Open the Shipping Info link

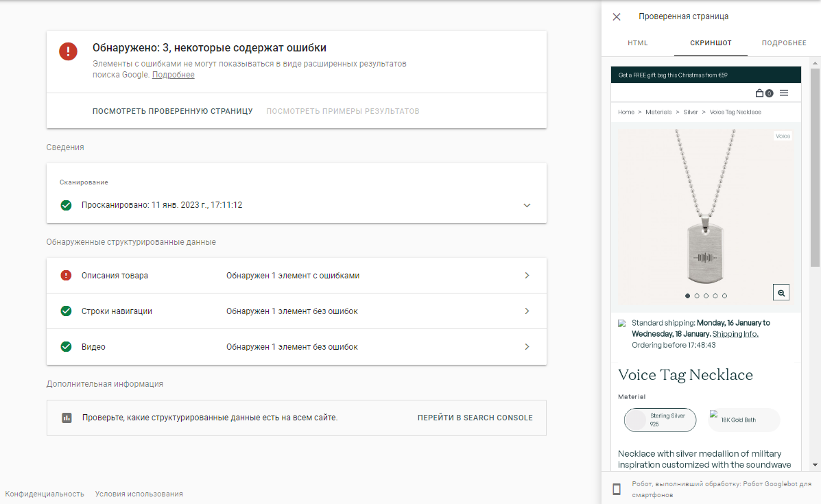point(735,334)
